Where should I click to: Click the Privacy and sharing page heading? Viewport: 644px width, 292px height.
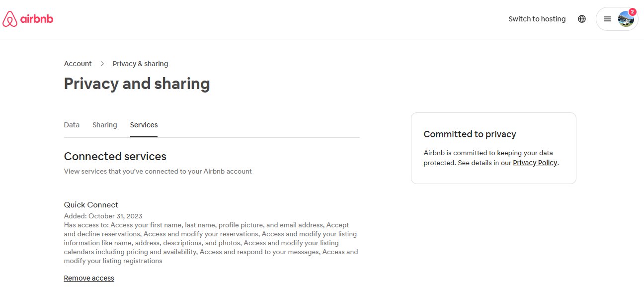coord(137,84)
